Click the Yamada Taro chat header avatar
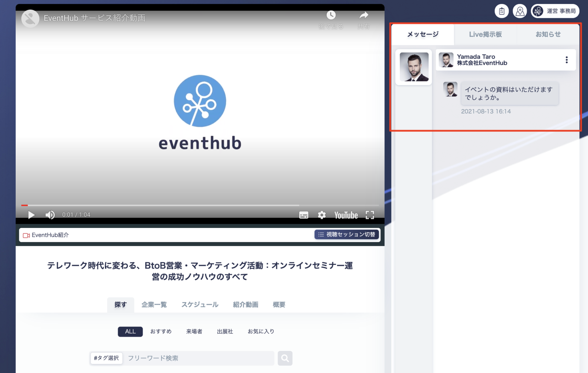Screen dimensions: 588x373 pyautogui.click(x=446, y=60)
